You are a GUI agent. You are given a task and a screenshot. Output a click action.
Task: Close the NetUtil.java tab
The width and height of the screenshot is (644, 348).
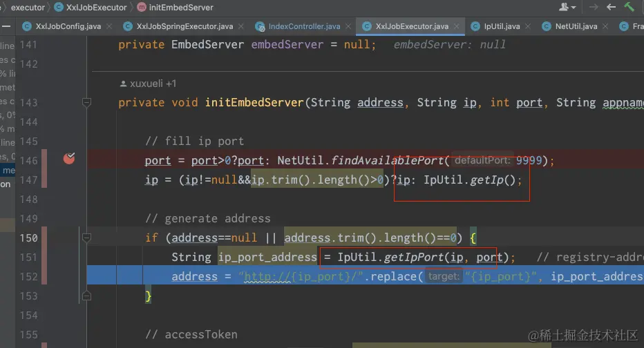point(605,26)
